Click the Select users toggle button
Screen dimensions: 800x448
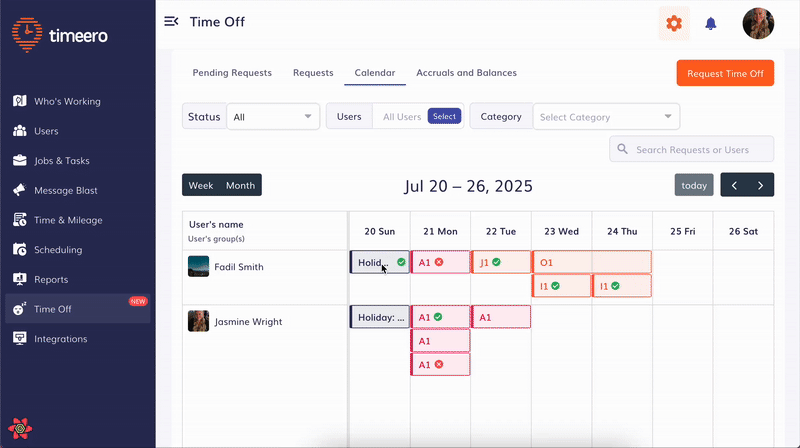click(x=444, y=117)
